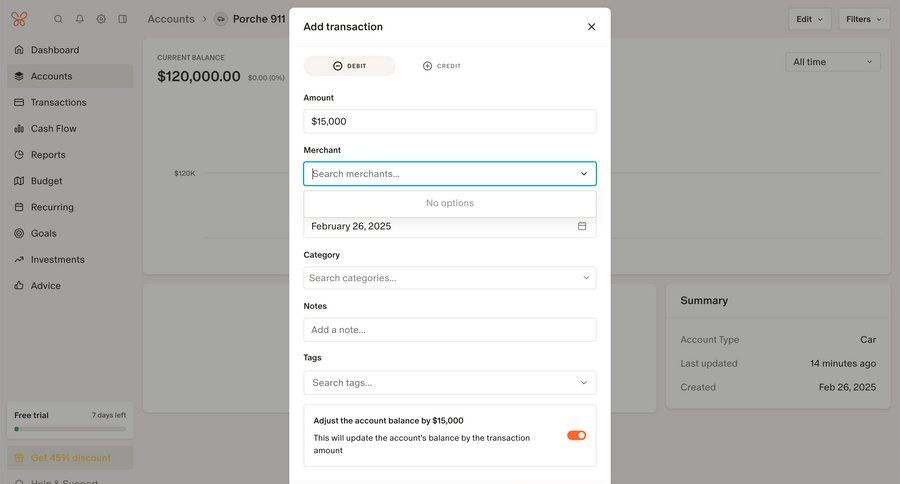Click the Advice thumbs-up icon
Screen dimensions: 900x484
click(x=19, y=285)
